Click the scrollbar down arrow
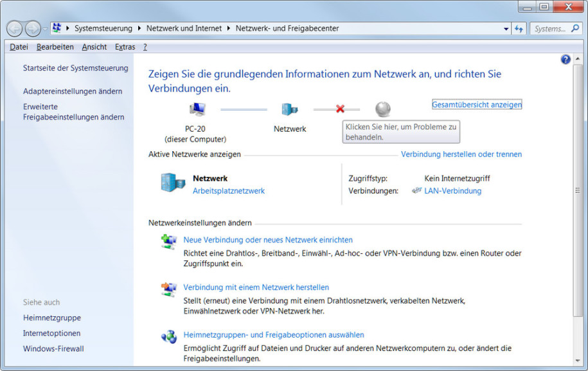 tap(578, 361)
